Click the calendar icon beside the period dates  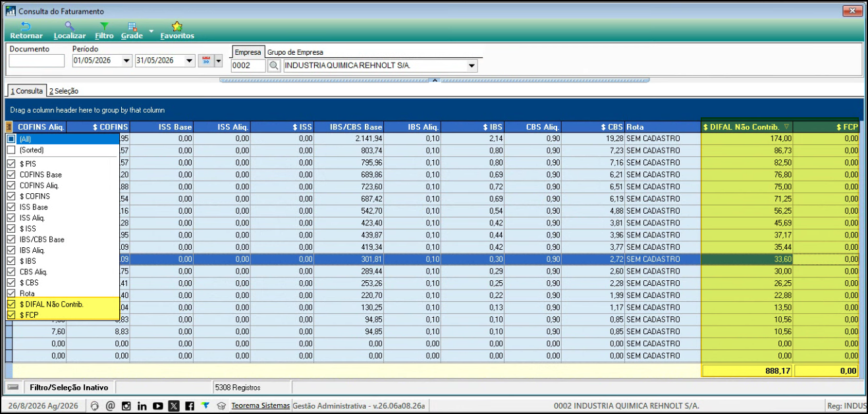[x=205, y=61]
